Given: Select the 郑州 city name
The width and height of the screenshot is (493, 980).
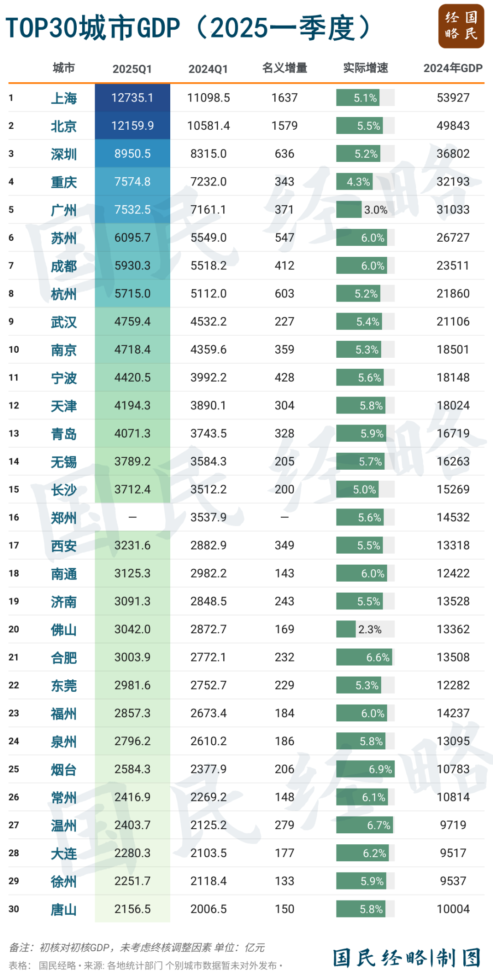Looking at the screenshot, I should point(64,518).
